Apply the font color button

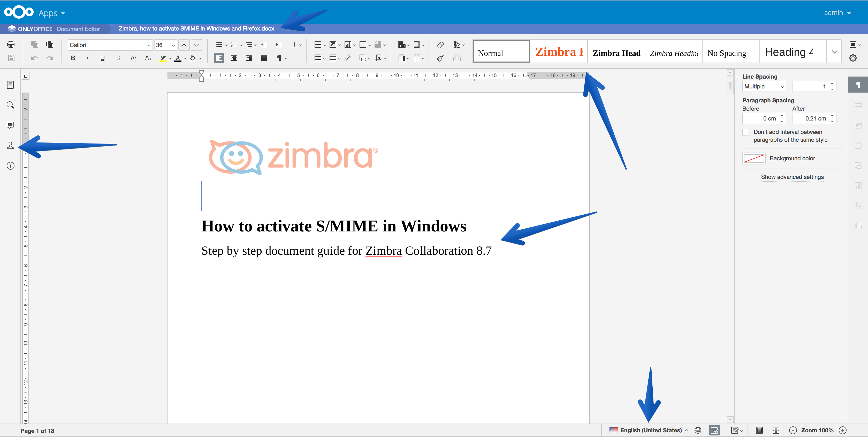(178, 58)
